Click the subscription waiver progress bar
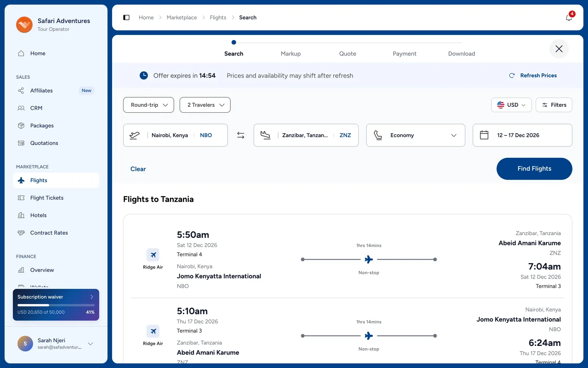The image size is (588, 368). tap(56, 305)
